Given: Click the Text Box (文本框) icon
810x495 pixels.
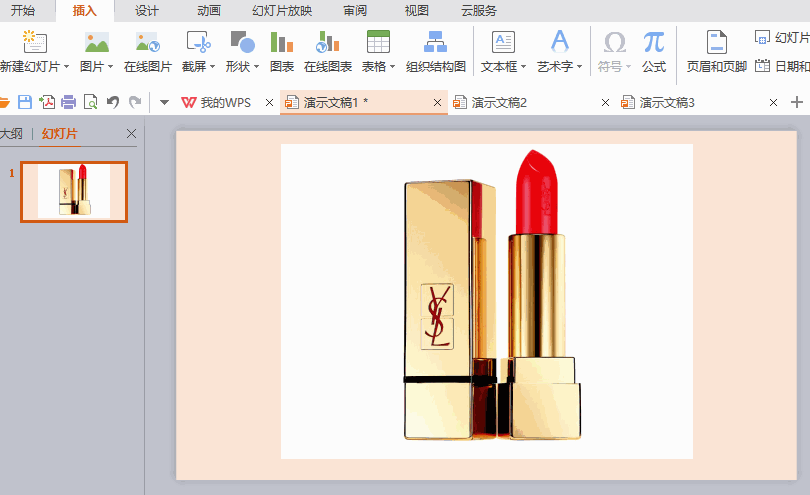Looking at the screenshot, I should [503, 42].
